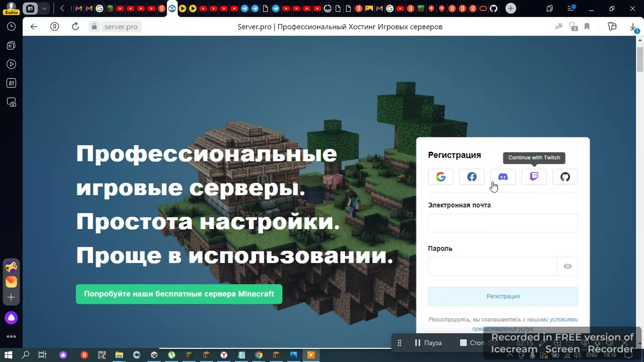Open Yandex home page icon
The width and height of the screenshot is (644, 362).
click(55, 27)
